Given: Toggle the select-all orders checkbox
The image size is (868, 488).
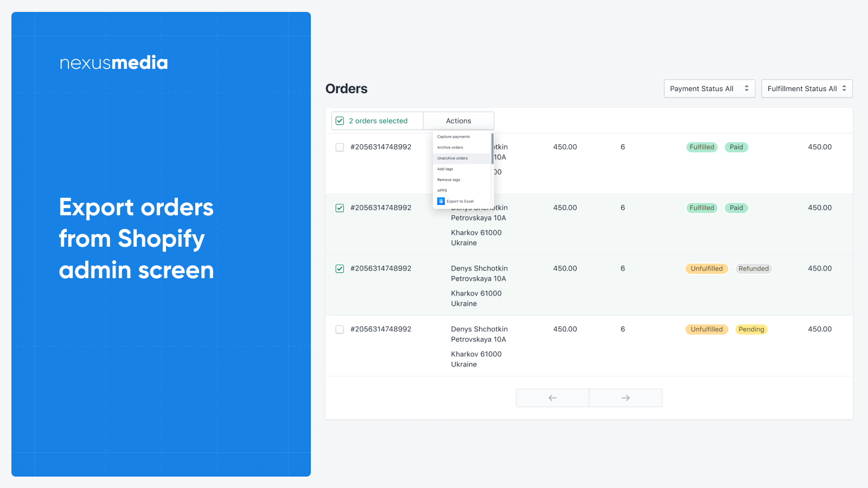Looking at the screenshot, I should click(x=340, y=120).
